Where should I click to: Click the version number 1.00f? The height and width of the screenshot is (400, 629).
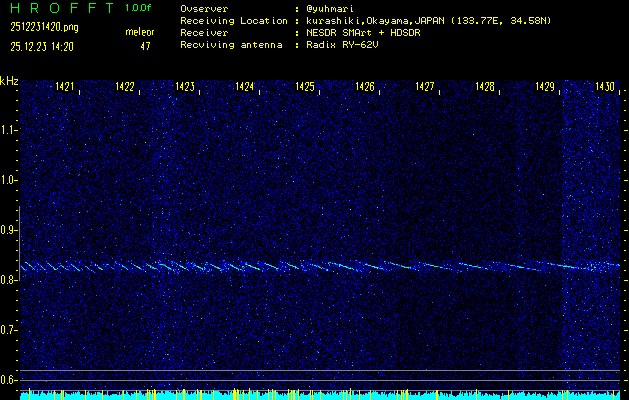140,8
